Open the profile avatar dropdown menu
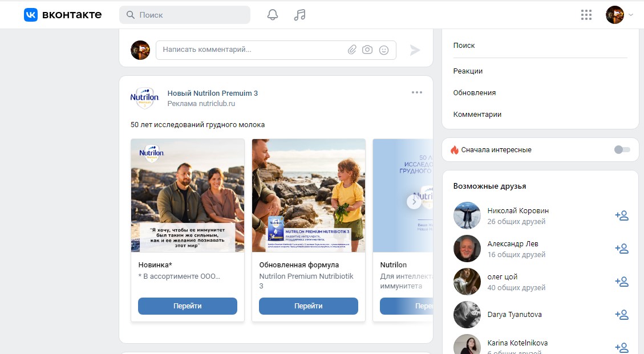This screenshot has width=644, height=354. coord(619,15)
